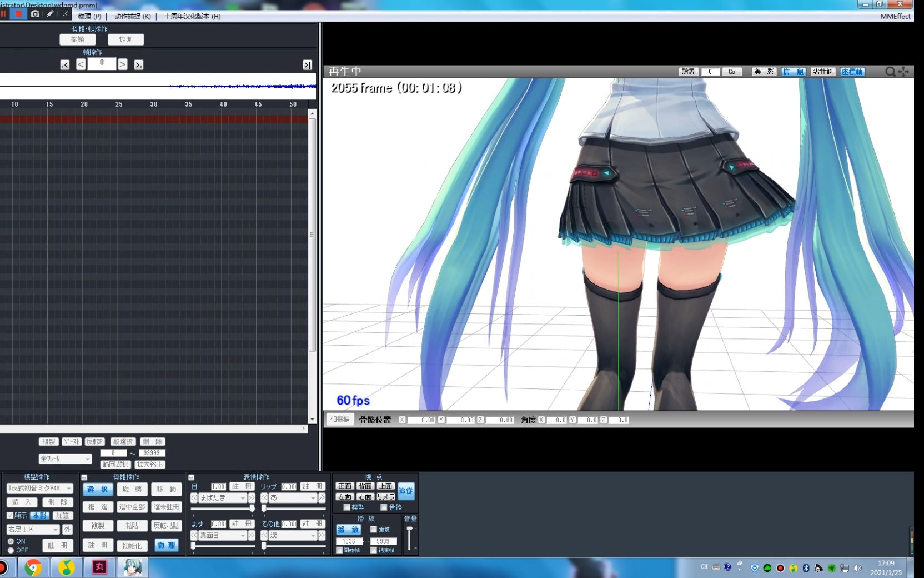The image size is (924, 578).
Task: Click the green Razer tray icon
Action: (x=832, y=568)
